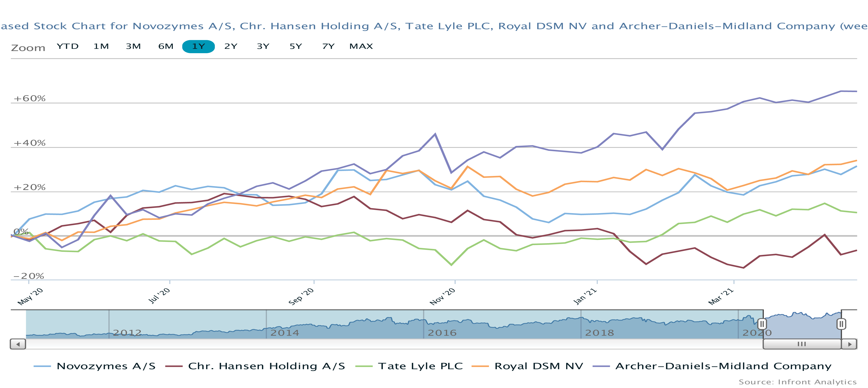
Task: Toggle Chr. Hansen Holding A/S series
Action: [x=266, y=366]
